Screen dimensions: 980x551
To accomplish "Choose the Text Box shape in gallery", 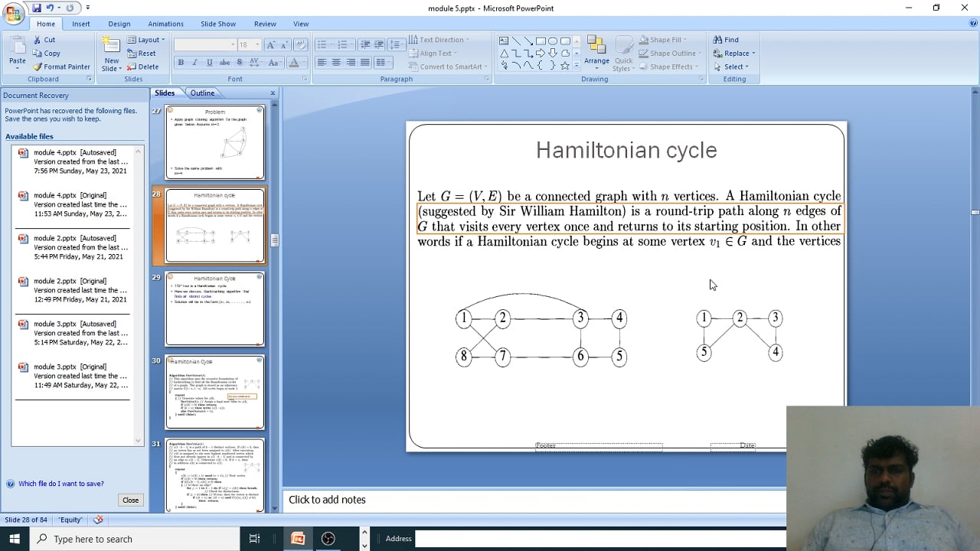I will coord(504,41).
